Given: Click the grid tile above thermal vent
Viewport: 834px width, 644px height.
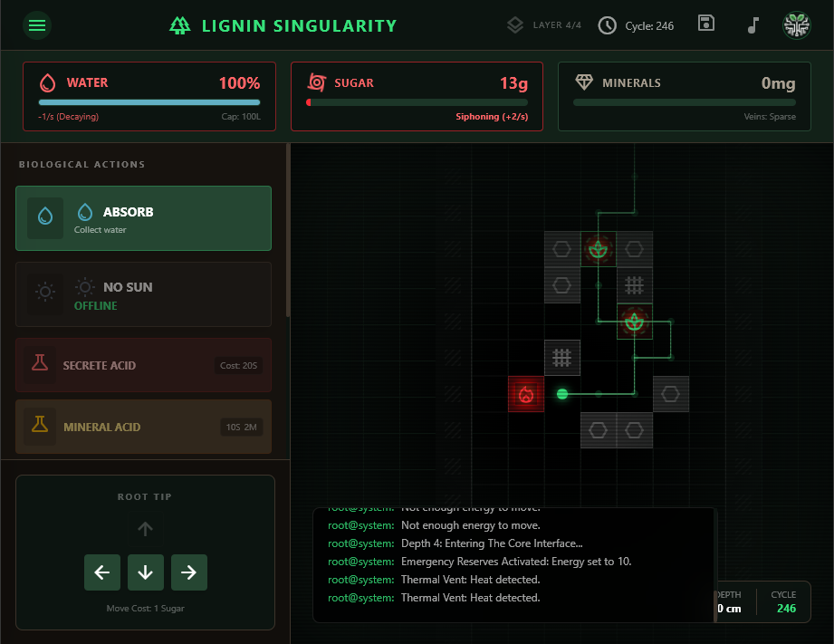Looking at the screenshot, I should [562, 358].
